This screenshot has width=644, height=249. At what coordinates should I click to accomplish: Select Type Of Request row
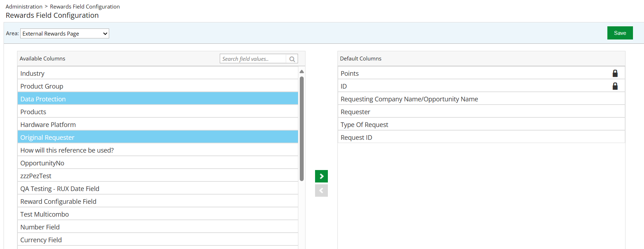point(481,124)
